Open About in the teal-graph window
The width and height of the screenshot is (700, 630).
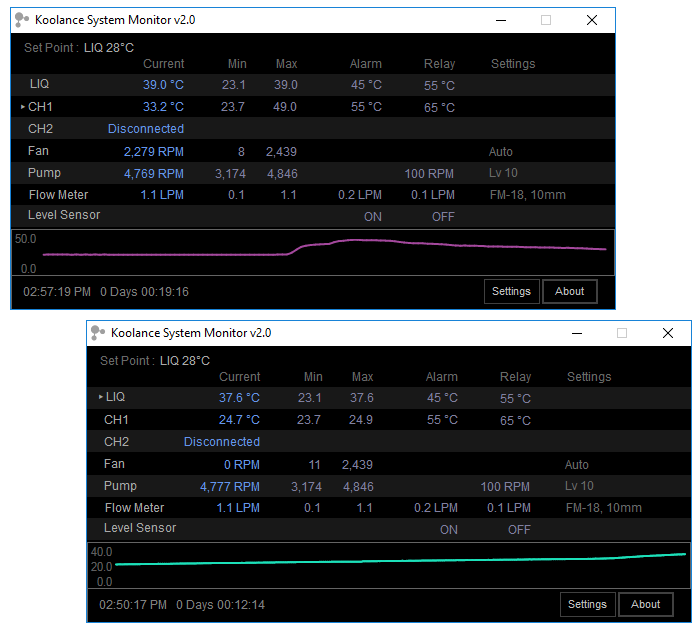coord(645,604)
